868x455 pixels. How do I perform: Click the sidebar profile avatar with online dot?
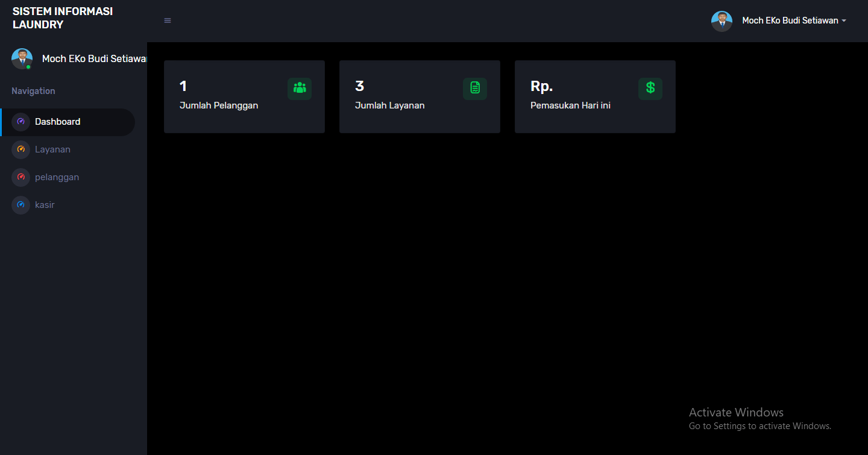pyautogui.click(x=22, y=58)
